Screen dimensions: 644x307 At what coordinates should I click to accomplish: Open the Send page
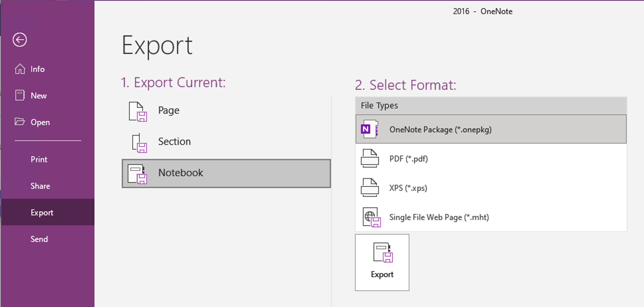48,239
